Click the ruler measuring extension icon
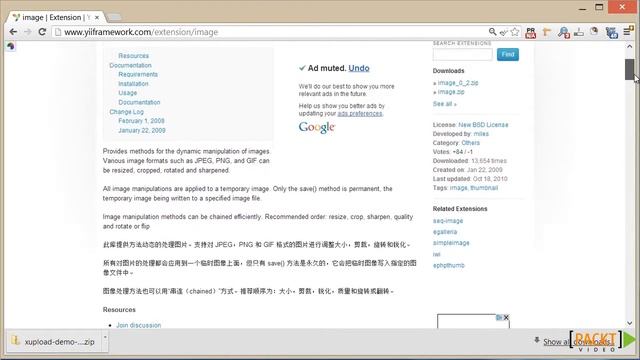 (579, 32)
